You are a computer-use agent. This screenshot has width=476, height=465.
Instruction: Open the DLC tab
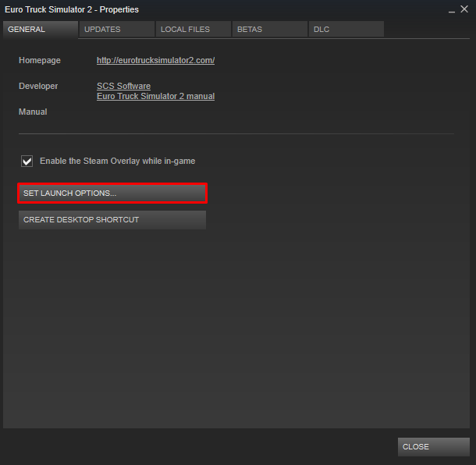coord(346,29)
